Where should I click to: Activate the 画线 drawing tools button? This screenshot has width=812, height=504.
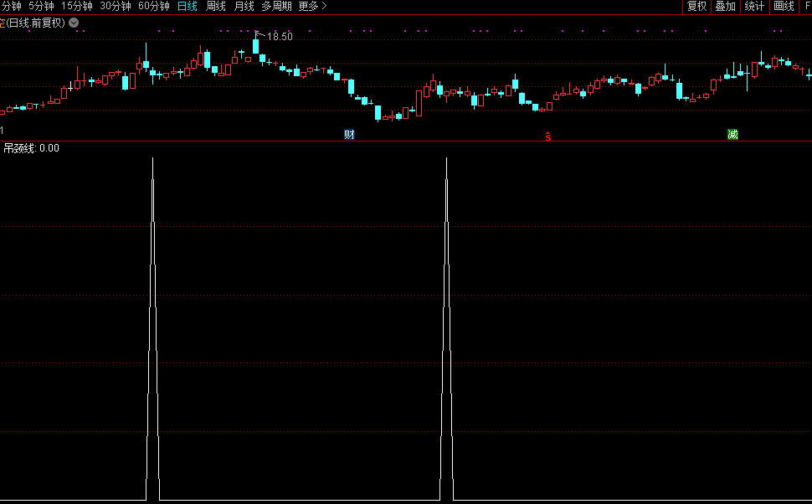coord(784,7)
